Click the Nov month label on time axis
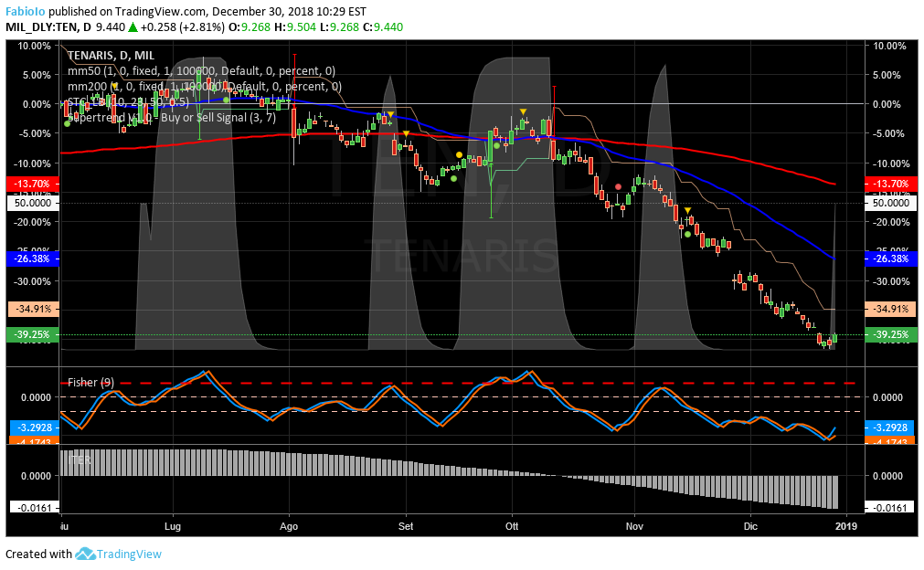This screenshot has height=570, width=924. [634, 526]
